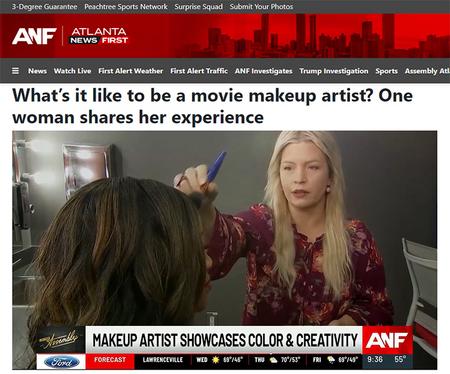Click the Atlanta News First logo text
The height and width of the screenshot is (374, 450).
click(99, 36)
